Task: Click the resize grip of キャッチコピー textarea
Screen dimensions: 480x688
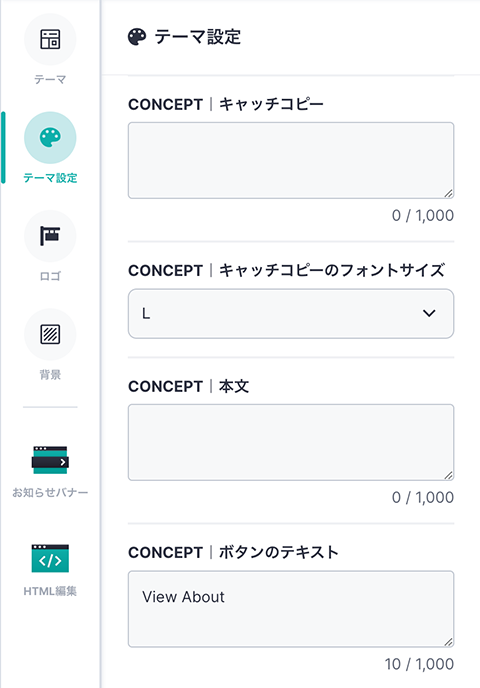Action: (x=448, y=193)
